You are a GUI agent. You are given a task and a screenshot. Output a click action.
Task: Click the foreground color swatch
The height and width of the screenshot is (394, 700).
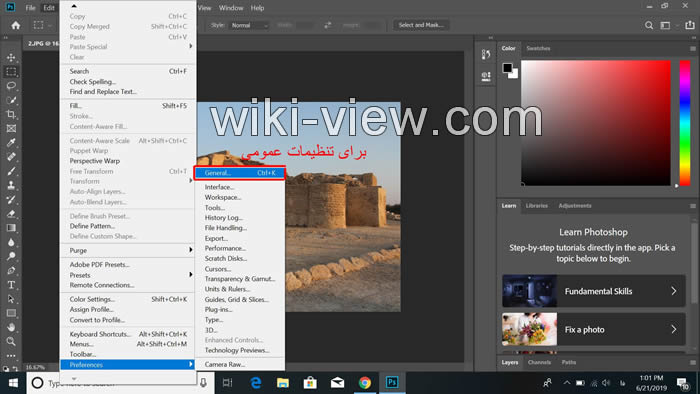508,68
